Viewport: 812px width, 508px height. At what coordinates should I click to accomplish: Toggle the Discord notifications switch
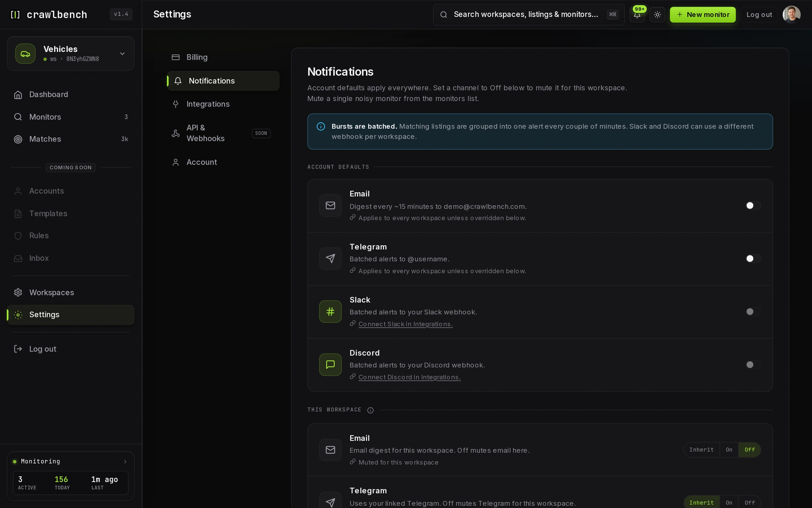pos(753,365)
